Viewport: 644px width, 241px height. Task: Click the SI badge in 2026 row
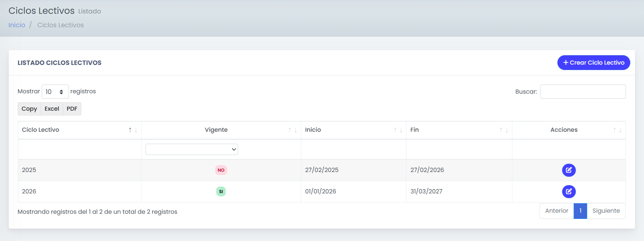coord(221,192)
